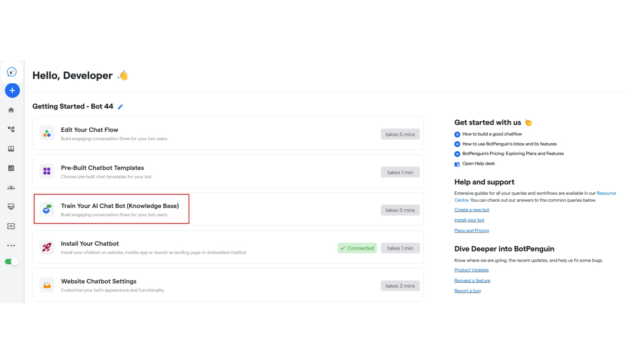
Task: Click the Website Chatbot Settings orange icon
Action: coord(47,285)
